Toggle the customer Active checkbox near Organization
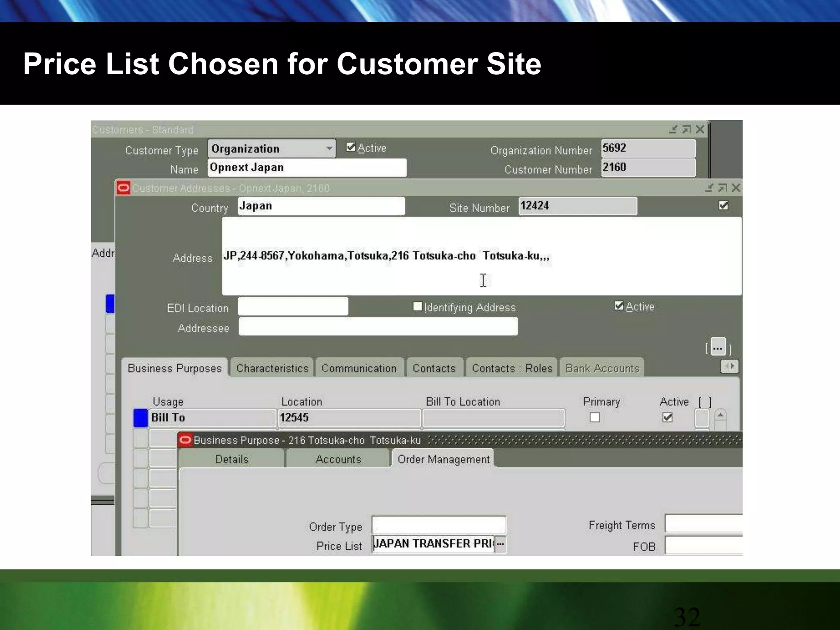 coord(351,147)
